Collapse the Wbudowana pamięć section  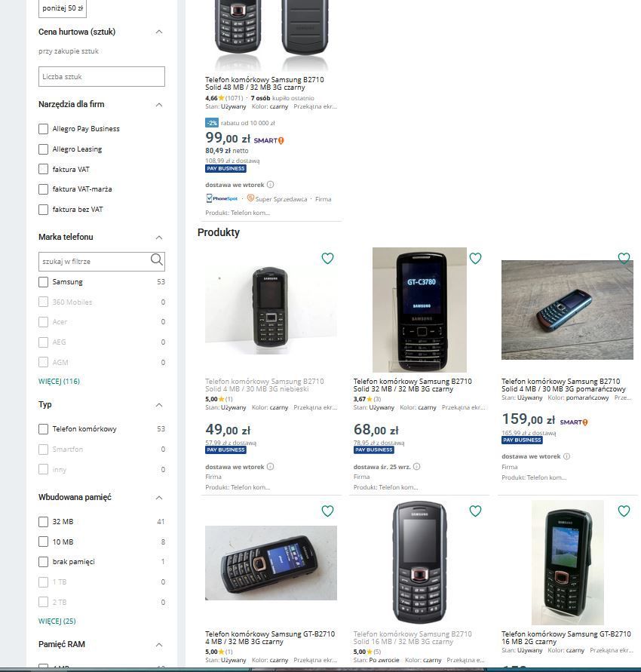point(159,498)
